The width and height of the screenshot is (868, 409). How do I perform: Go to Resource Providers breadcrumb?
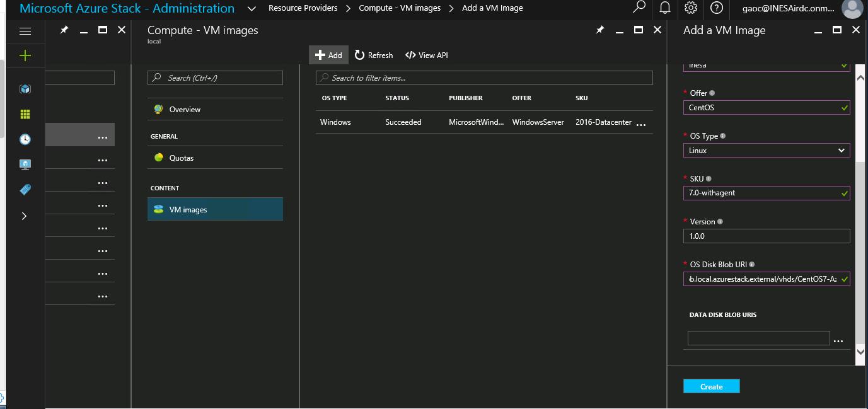pyautogui.click(x=303, y=8)
